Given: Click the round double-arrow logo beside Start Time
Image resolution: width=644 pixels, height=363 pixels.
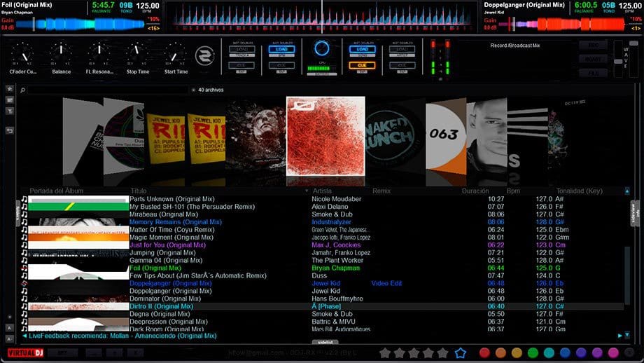Looking at the screenshot, I should tap(204, 56).
